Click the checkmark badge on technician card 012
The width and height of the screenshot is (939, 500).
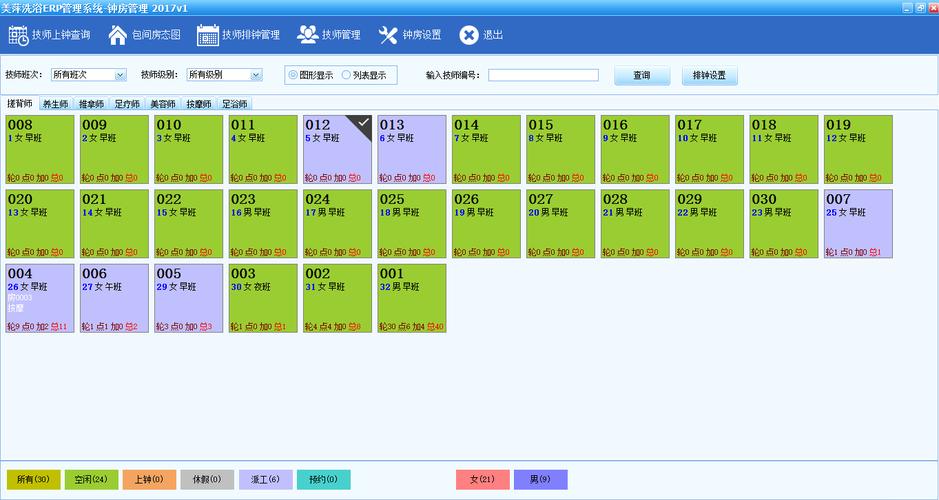click(364, 122)
